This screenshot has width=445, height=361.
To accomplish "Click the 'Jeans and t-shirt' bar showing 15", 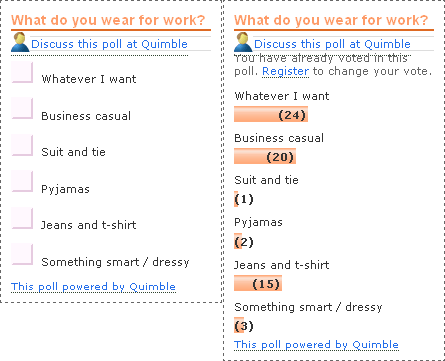I will coord(258,283).
